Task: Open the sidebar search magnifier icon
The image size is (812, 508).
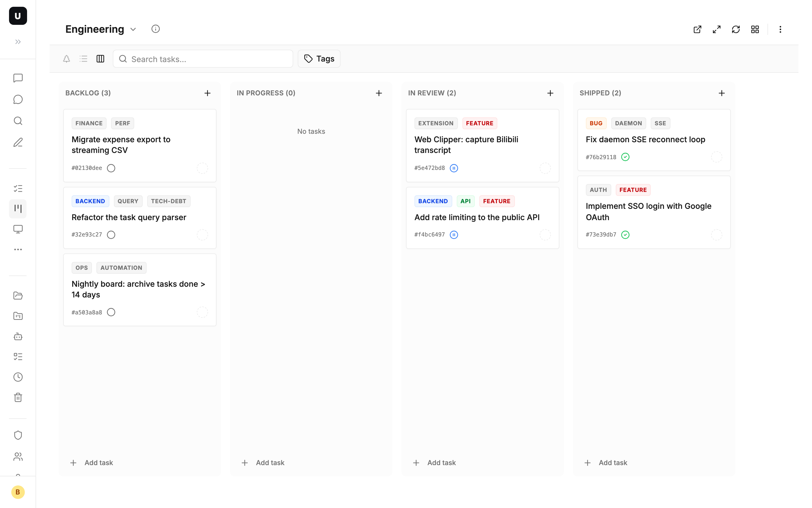Action: 18,121
